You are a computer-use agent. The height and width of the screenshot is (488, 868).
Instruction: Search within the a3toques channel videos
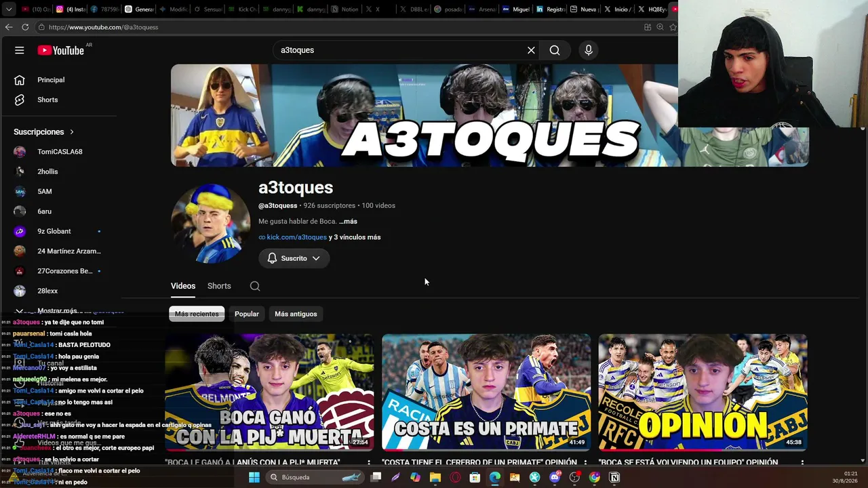[x=255, y=286]
